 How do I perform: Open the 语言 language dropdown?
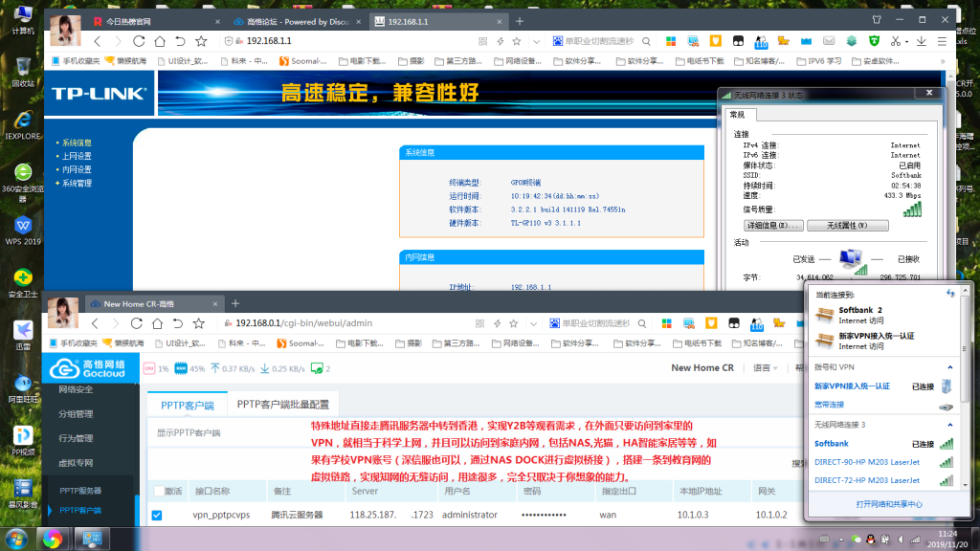pos(765,368)
